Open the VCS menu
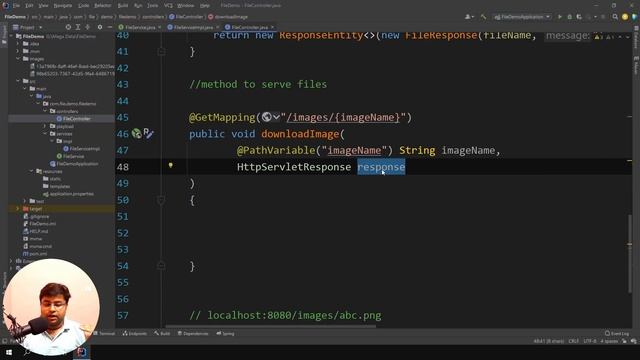This screenshot has width=640, height=360. tap(168, 6)
